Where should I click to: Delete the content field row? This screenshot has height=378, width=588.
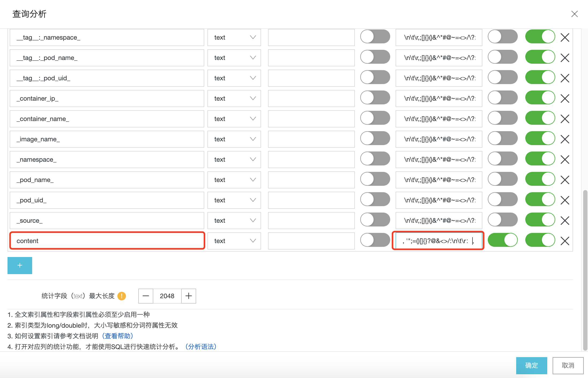(x=565, y=241)
